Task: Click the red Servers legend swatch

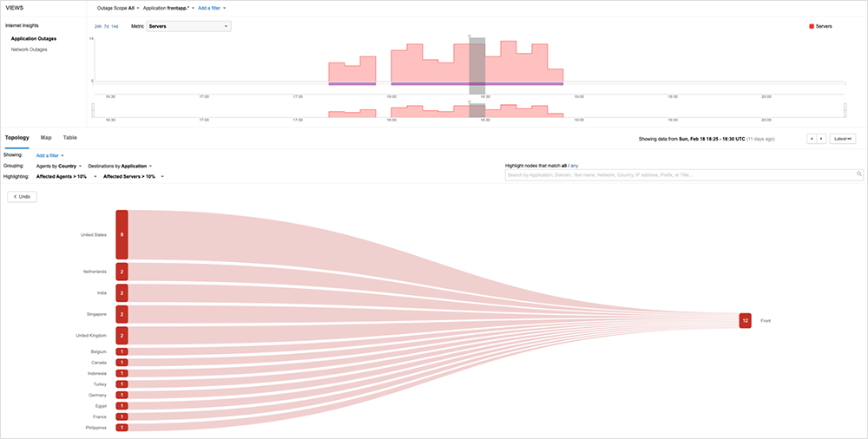Action: pos(812,27)
